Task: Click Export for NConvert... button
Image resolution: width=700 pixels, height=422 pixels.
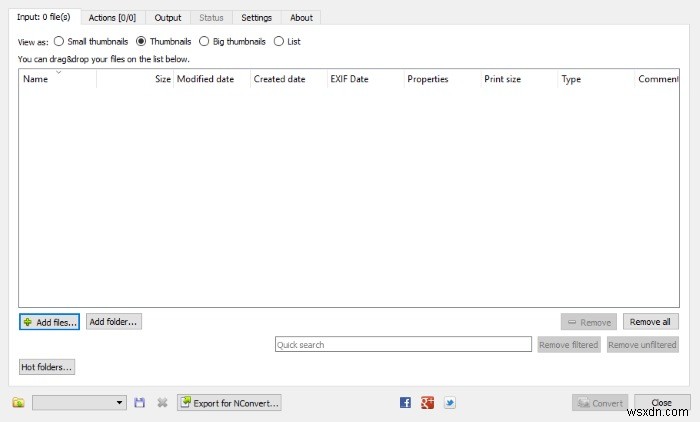Action: 229,403
